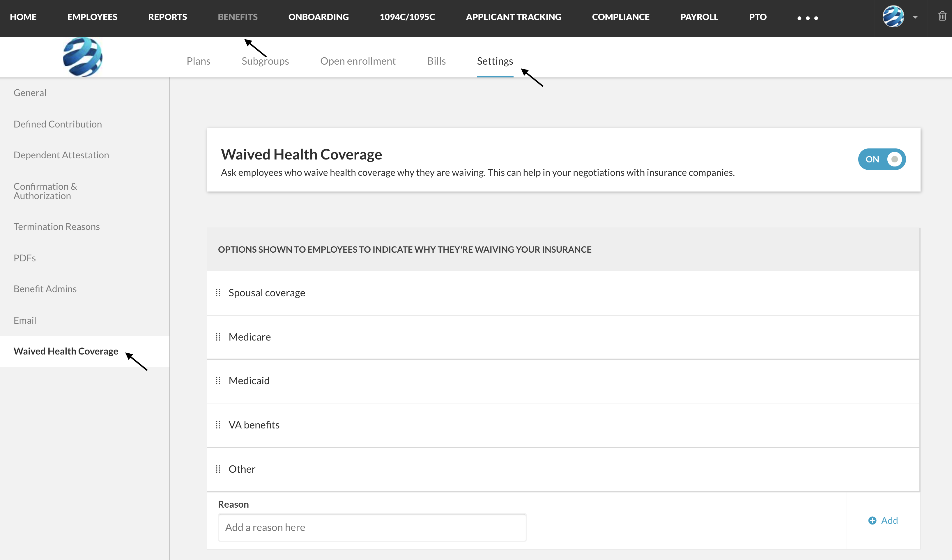Open the account dropdown arrow
The image size is (952, 560).
(x=915, y=17)
